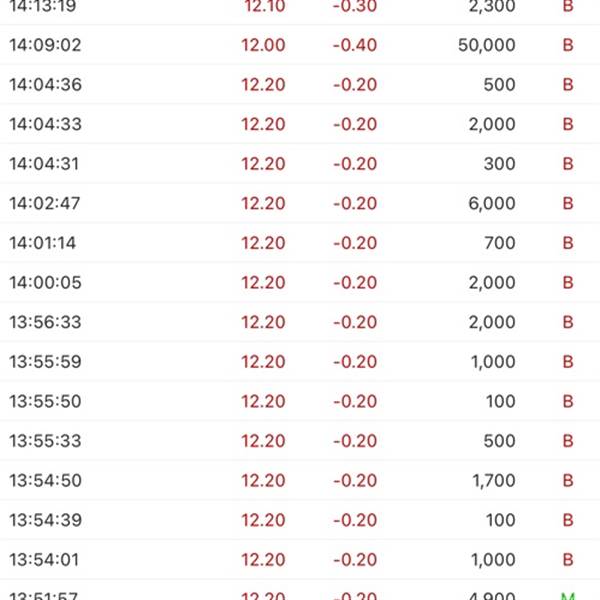Viewport: 600px width, 600px height.
Task: Click the B marker on 13:55:50 row
Action: [x=568, y=401]
